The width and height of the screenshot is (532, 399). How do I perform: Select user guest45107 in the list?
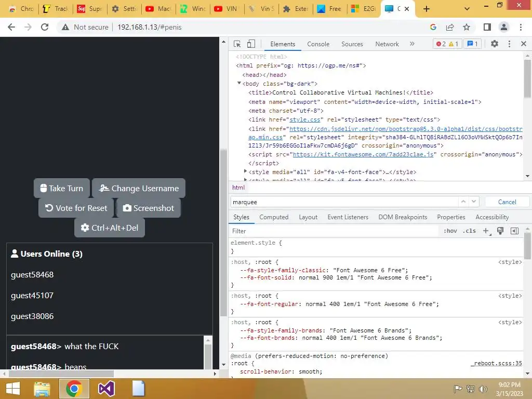click(x=32, y=296)
